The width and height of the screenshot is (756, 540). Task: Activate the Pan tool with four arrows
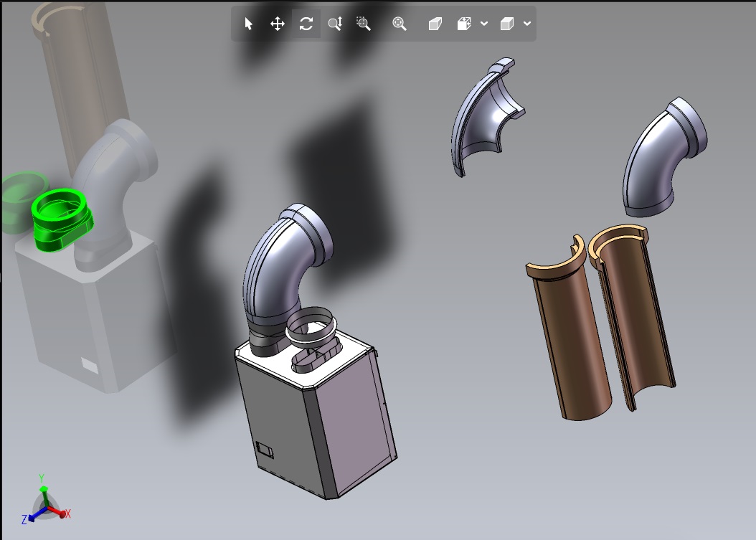[278, 24]
